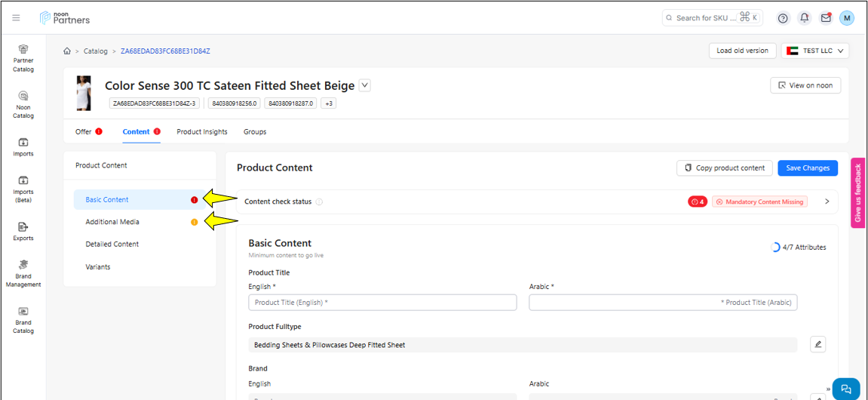Click the Save Changes button
Image resolution: width=868 pixels, height=400 pixels.
[807, 168]
